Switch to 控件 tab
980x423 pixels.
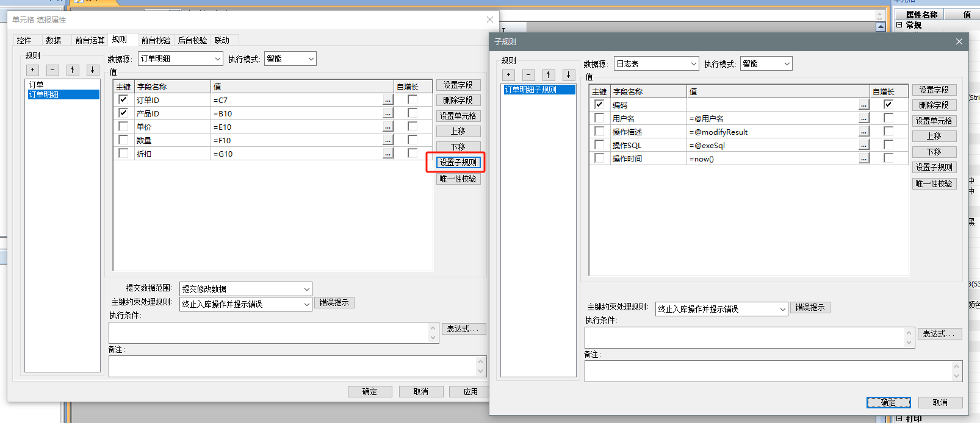coord(24,40)
